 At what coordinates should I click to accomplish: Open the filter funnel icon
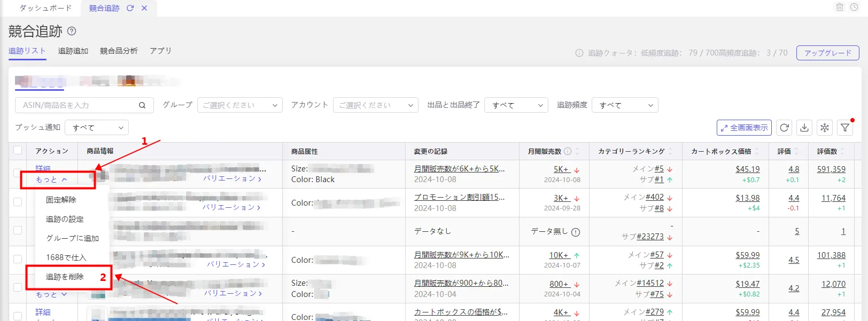tap(845, 128)
